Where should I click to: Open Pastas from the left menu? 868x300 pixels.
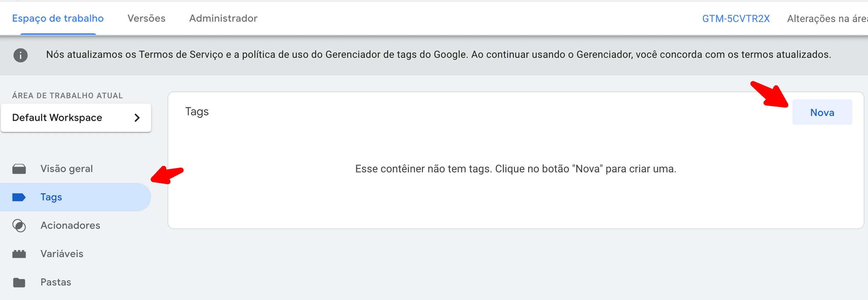55,282
